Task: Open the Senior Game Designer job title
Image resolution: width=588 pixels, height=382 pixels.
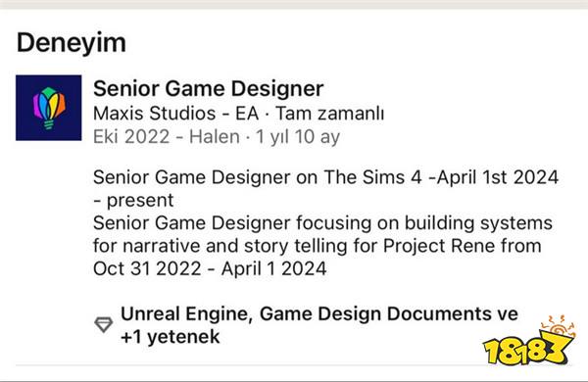Action: 208,89
